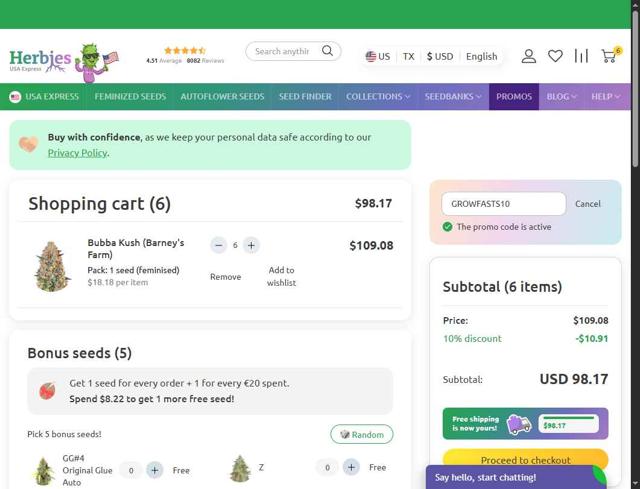Click the 'Shopping cart (6)' heading

(99, 204)
